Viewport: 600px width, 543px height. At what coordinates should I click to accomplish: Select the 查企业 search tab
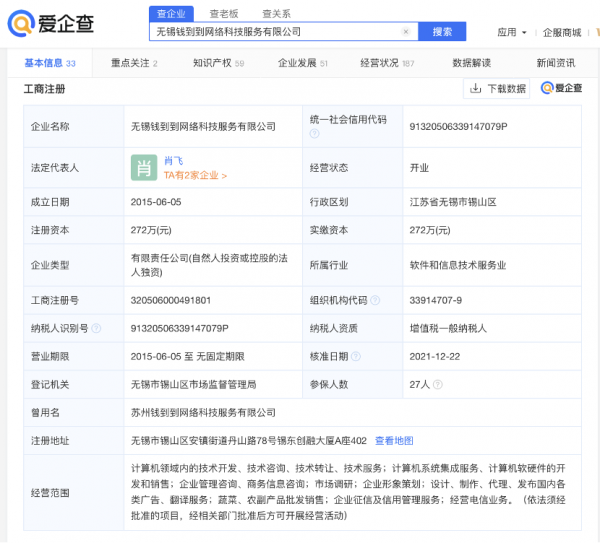click(172, 13)
